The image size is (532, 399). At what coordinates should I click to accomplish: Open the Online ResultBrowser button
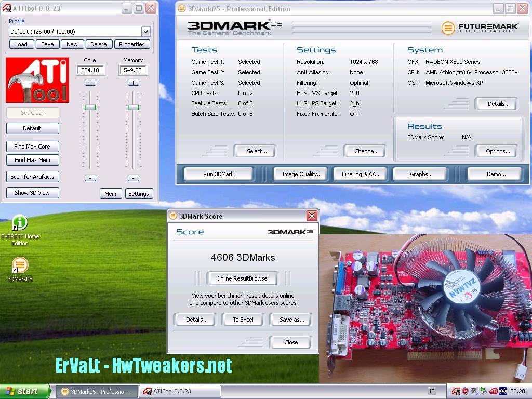click(x=243, y=278)
